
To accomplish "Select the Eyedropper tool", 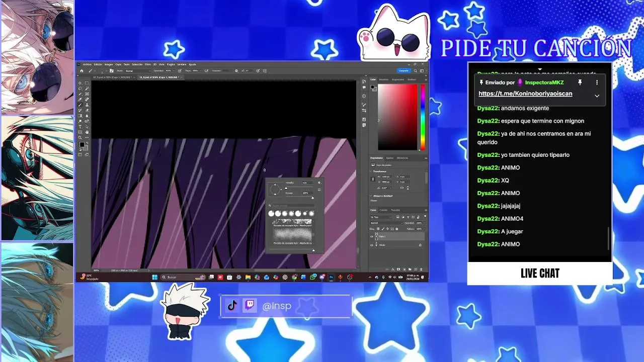I will (x=80, y=100).
